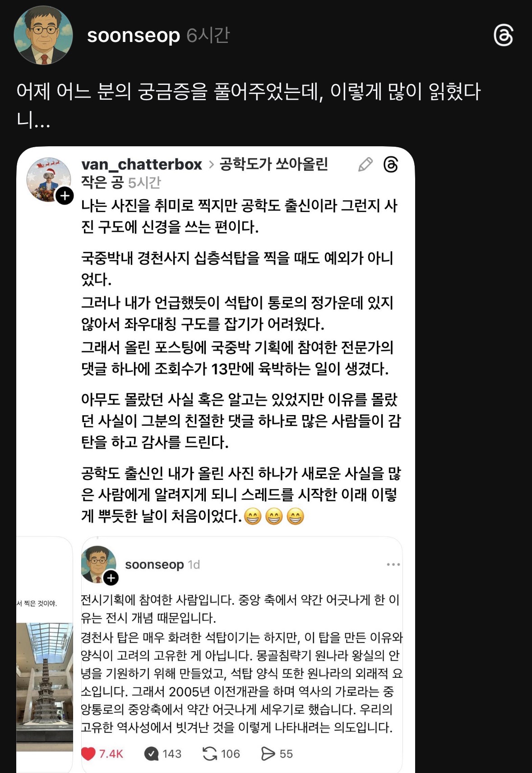The width and height of the screenshot is (532, 773).
Task: Click the pencil edit icon in quoted post
Action: 365,164
